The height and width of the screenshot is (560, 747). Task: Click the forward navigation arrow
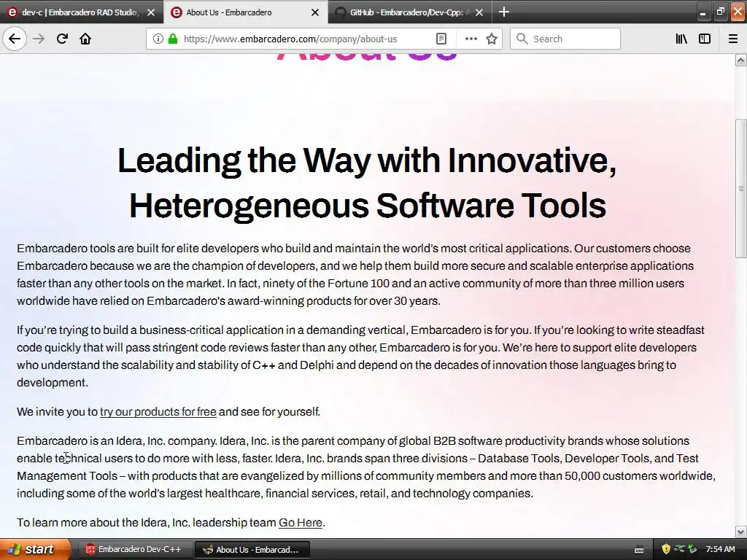click(39, 39)
